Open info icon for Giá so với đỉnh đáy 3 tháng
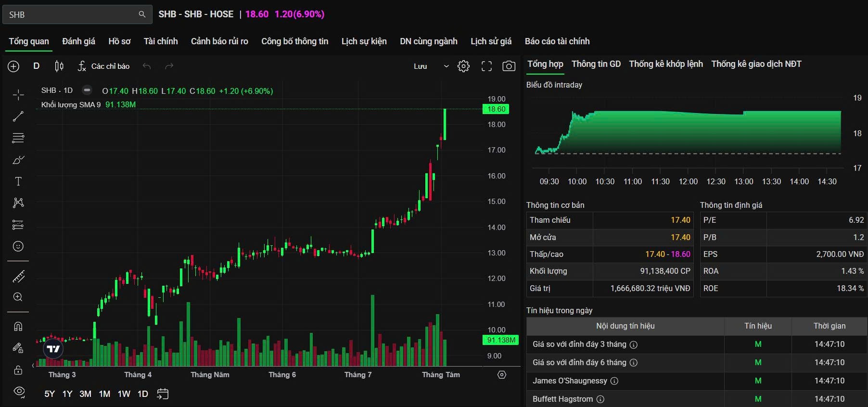 [634, 344]
